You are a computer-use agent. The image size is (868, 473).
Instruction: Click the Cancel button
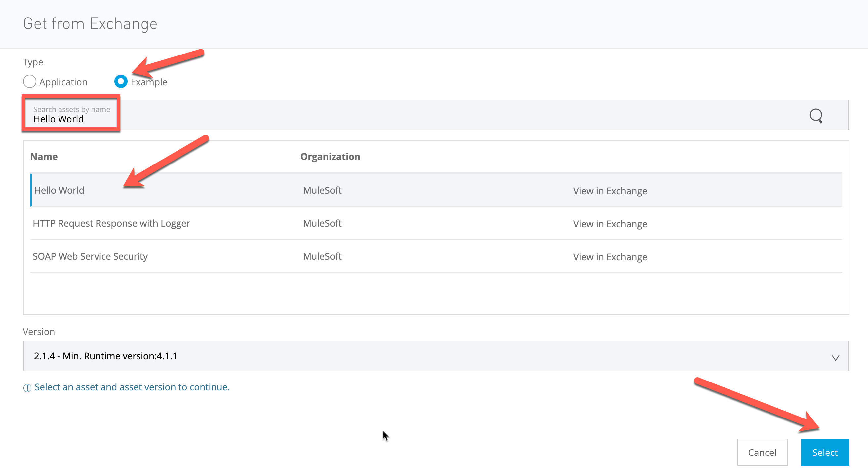pyautogui.click(x=762, y=452)
